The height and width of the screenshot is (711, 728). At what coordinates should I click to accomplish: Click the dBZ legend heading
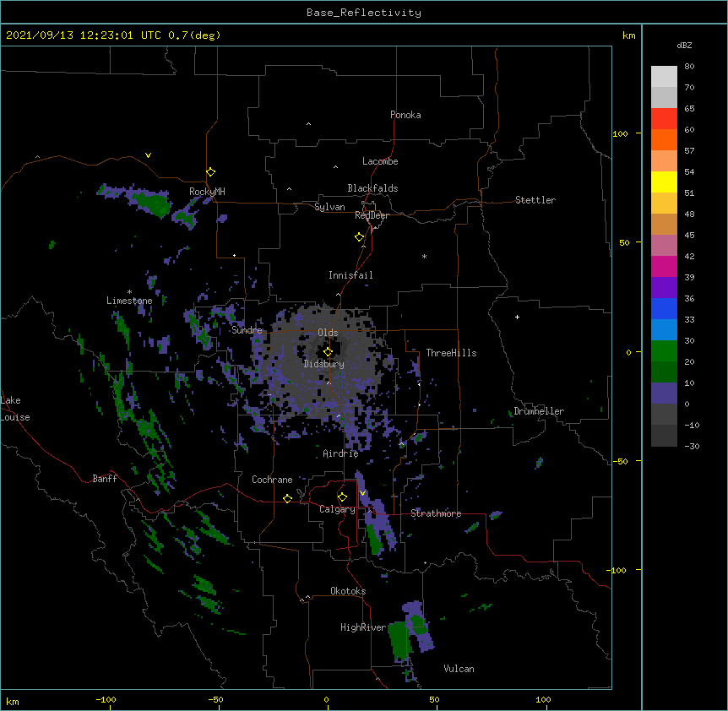pyautogui.click(x=684, y=45)
